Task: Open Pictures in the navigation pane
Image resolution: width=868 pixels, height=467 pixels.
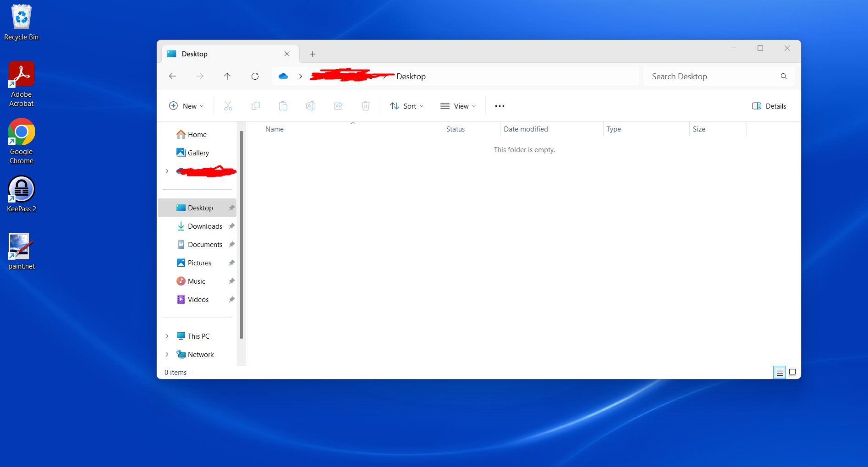Action: [197, 263]
